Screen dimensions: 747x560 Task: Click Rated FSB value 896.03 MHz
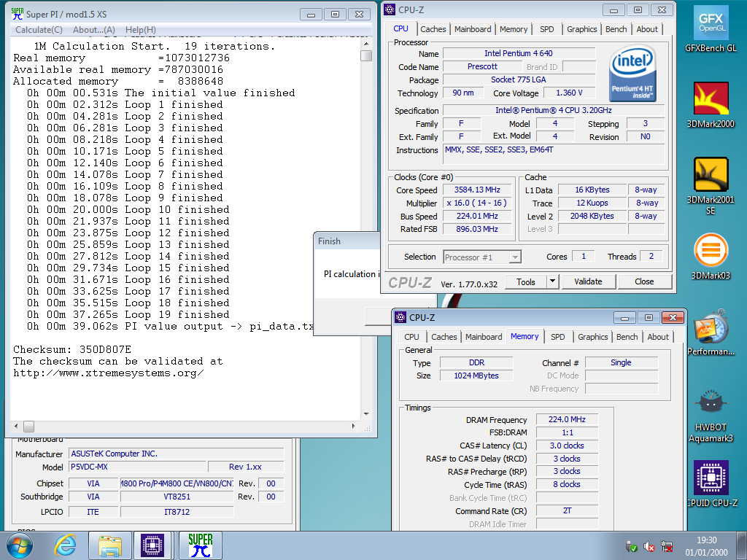coord(477,229)
